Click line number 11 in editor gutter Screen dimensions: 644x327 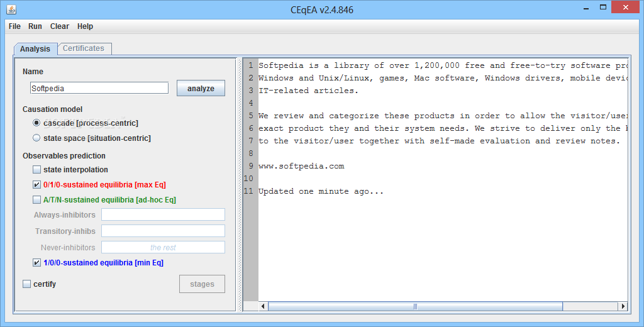click(248, 191)
